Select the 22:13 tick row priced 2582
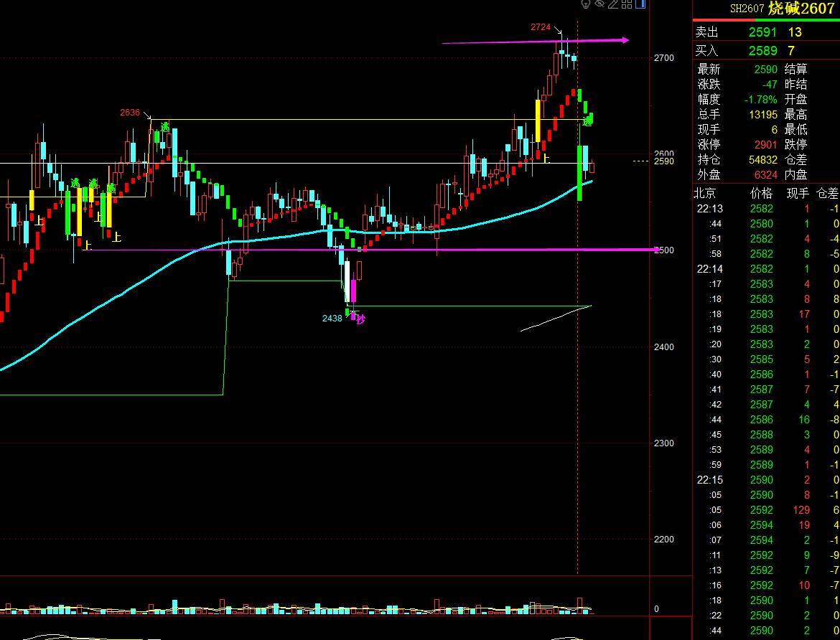The height and width of the screenshot is (640, 840). coord(767,209)
